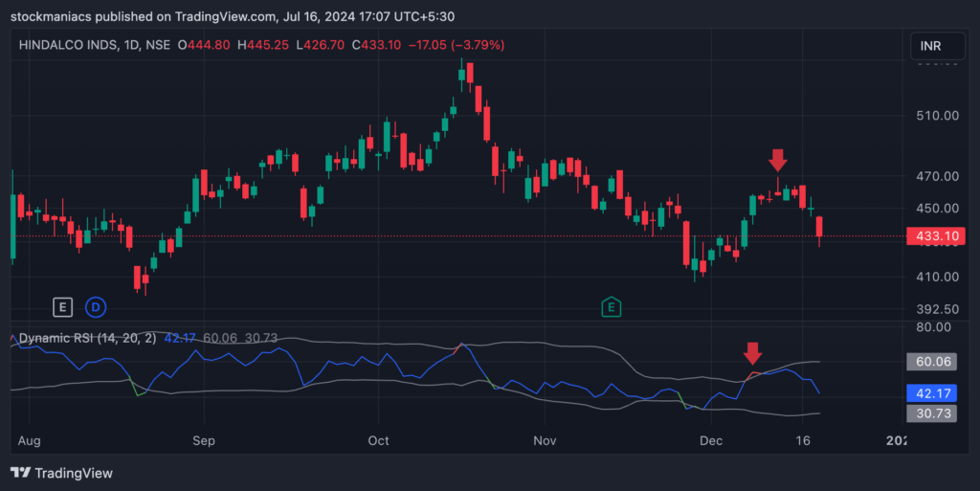Screen dimensions: 980x491
Task: Click the 30.73 value in the indicator legend
Action: (x=261, y=338)
